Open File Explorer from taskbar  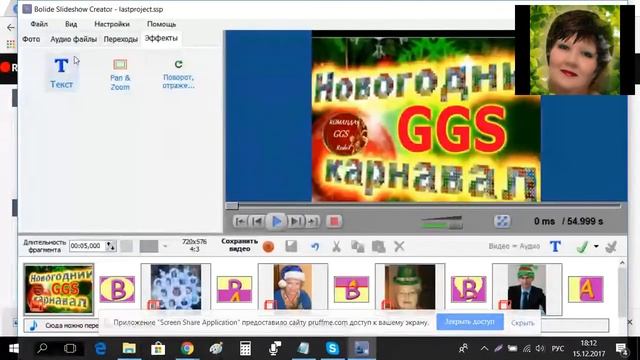tap(129, 349)
